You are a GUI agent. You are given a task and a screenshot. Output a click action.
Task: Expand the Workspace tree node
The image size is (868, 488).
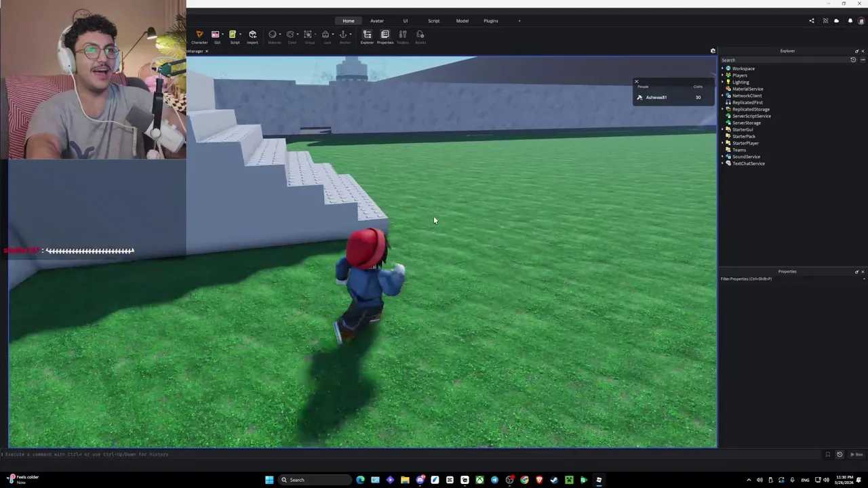pos(723,68)
